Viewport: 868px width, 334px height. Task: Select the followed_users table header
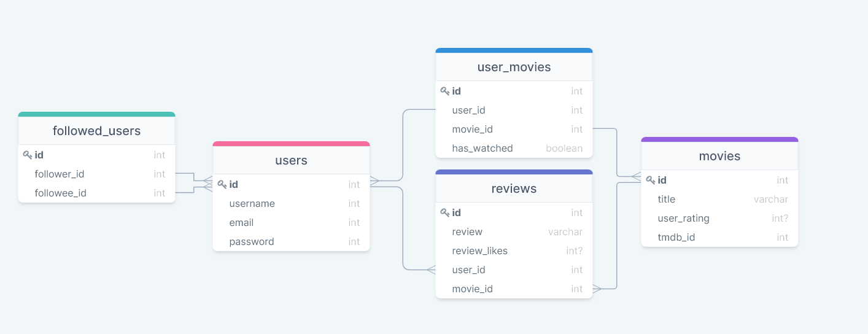click(97, 131)
